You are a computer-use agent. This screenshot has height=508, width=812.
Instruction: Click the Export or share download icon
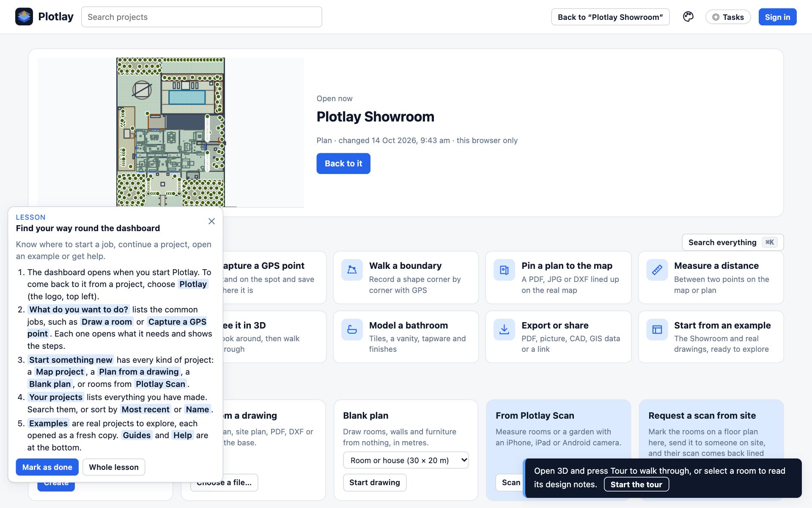point(504,329)
